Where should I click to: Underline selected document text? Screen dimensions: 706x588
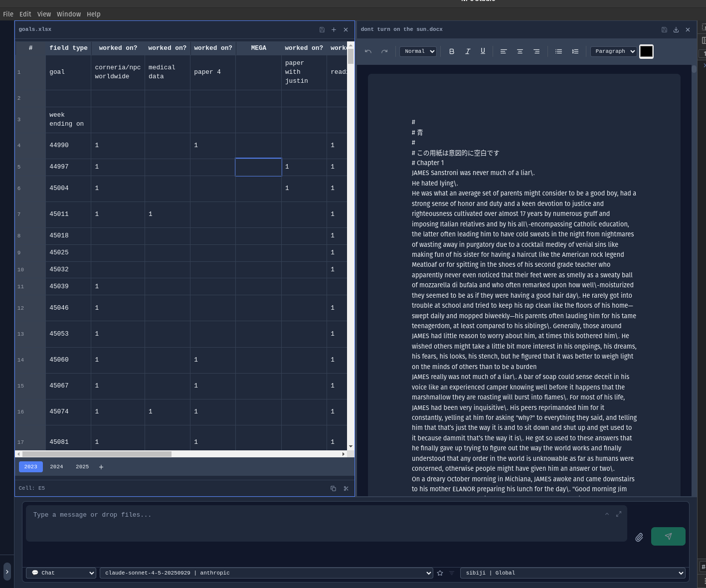482,51
